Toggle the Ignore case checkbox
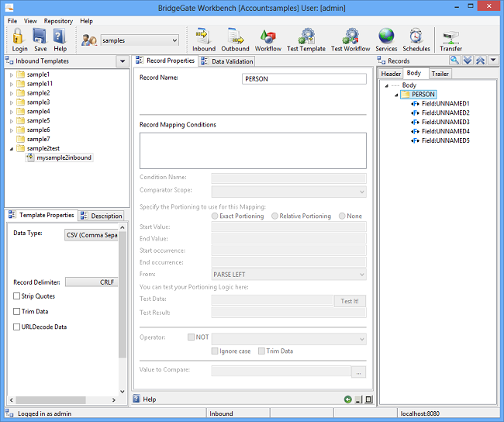504x422 pixels. [215, 351]
